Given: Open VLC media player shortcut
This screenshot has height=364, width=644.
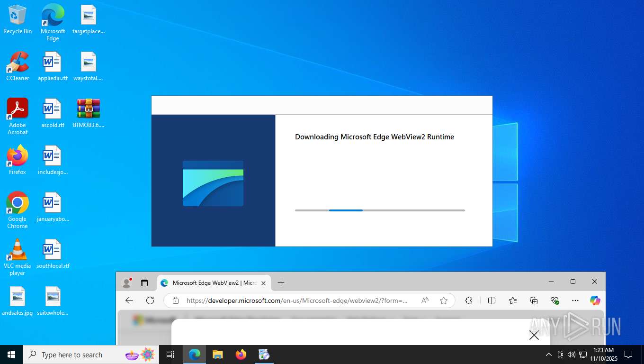Looking at the screenshot, I should 18,257.
